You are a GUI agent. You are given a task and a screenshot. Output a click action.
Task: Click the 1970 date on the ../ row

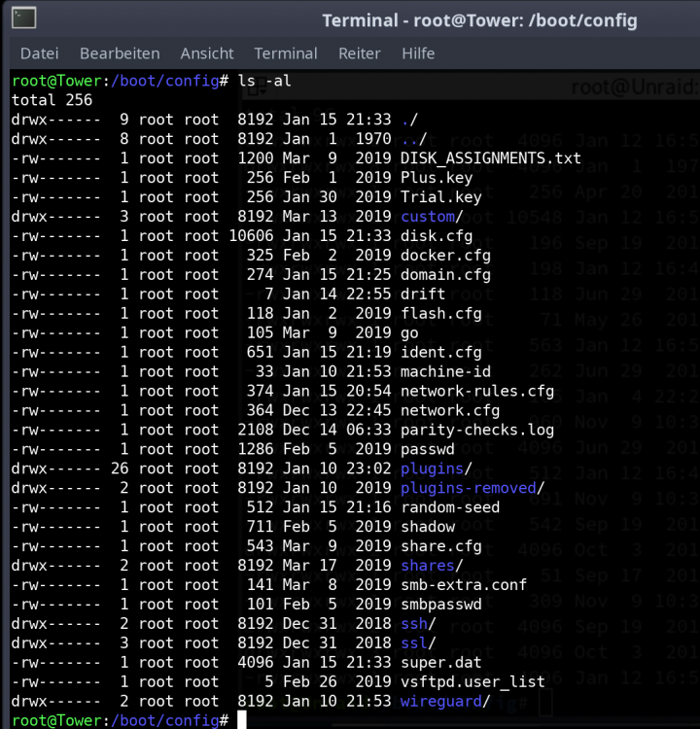[373, 139]
